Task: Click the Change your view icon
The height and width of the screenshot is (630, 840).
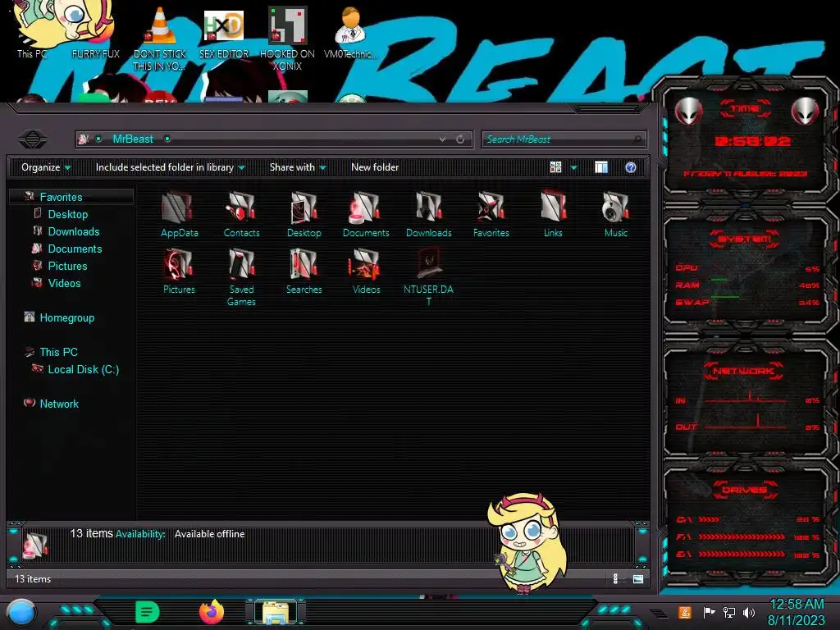Action: tap(555, 167)
